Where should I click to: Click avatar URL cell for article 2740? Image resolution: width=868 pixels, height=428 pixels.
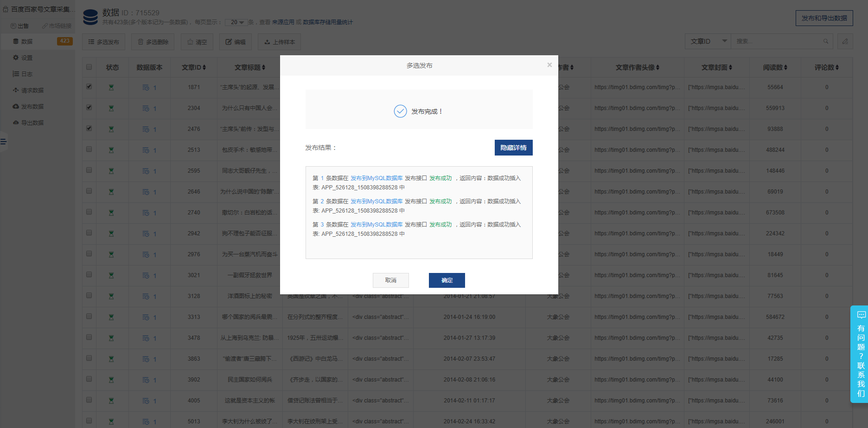[638, 213]
